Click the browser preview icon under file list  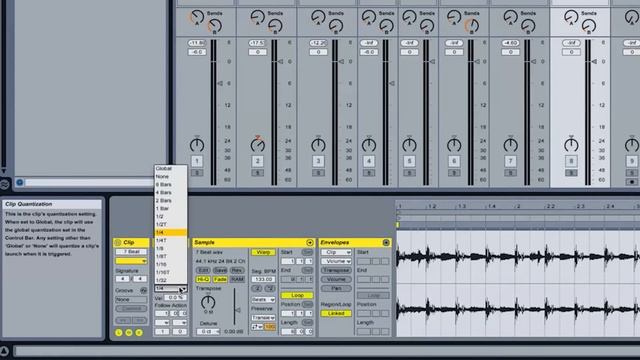tap(20, 182)
